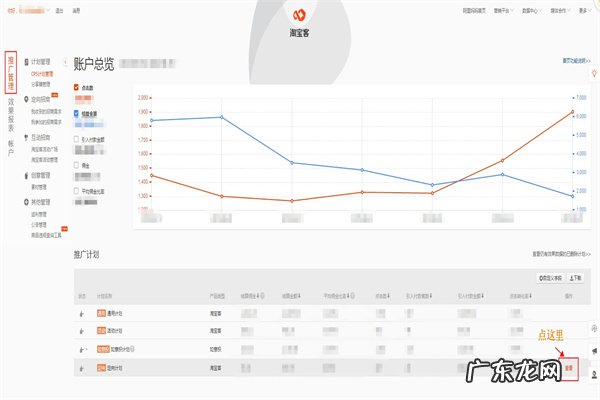Click the lowest orange data point on chart
600x400 pixels.
pyautogui.click(x=292, y=201)
